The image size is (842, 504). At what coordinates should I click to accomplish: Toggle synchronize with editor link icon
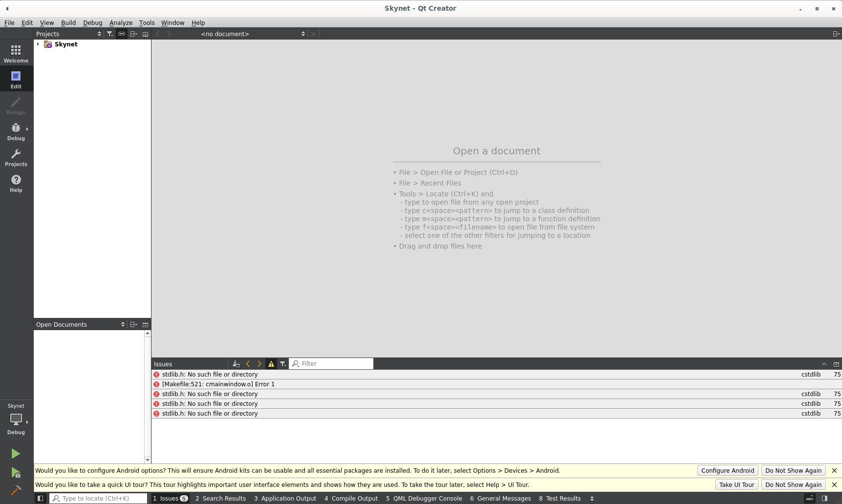tap(122, 34)
